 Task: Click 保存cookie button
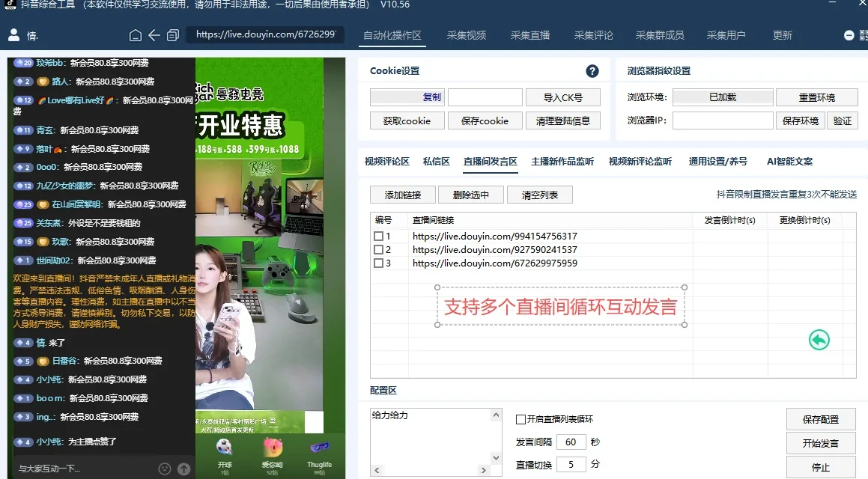(x=485, y=120)
